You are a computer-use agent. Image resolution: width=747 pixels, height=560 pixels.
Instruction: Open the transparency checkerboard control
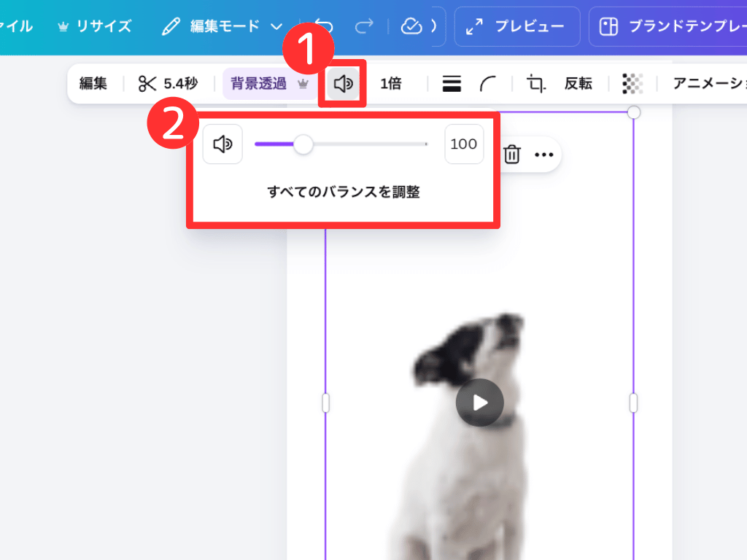tap(632, 83)
